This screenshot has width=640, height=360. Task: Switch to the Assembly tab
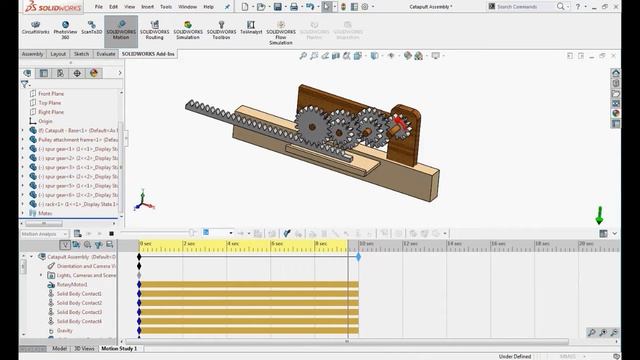32,54
